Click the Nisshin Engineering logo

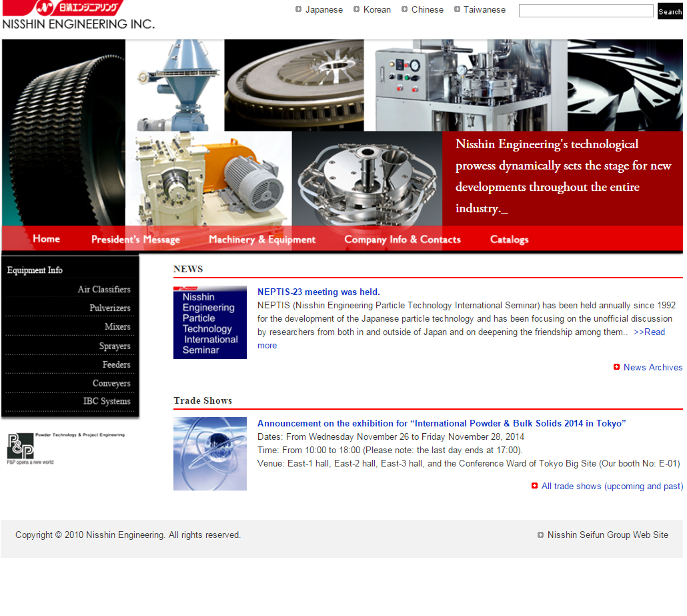(79, 15)
